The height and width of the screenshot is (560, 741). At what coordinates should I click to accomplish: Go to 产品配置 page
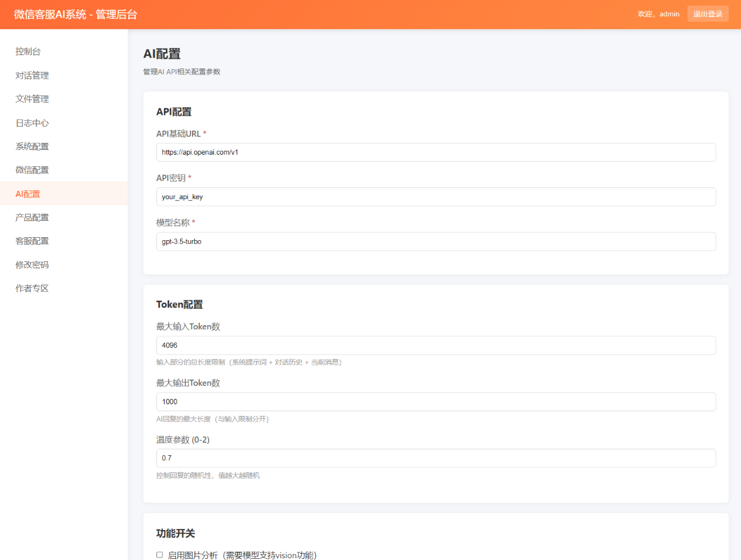[x=32, y=217]
